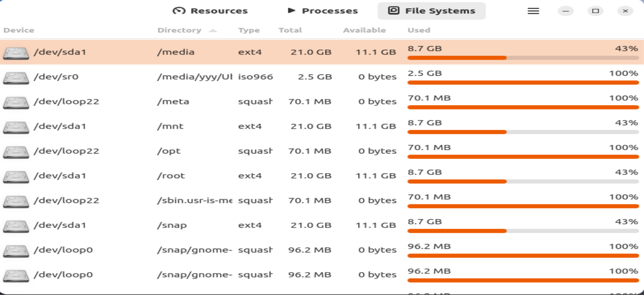The height and width of the screenshot is (295, 644).
Task: Click the /media/yyy/U directory cell
Action: point(195,77)
